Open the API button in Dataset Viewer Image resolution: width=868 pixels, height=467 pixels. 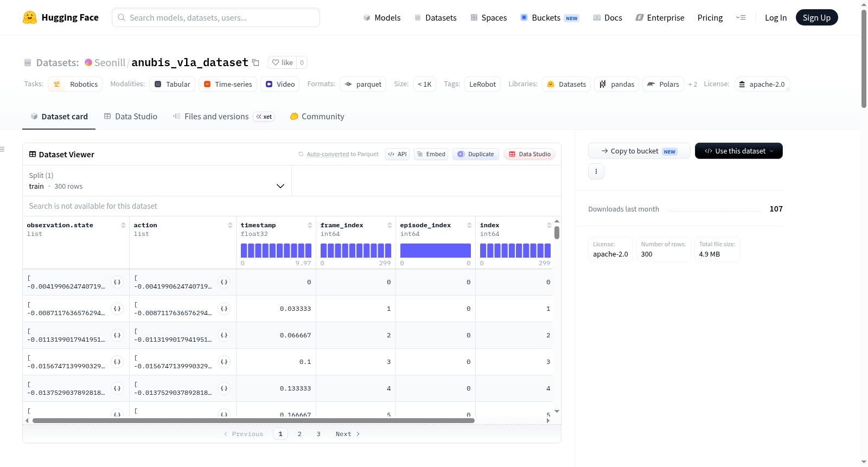[x=397, y=154]
